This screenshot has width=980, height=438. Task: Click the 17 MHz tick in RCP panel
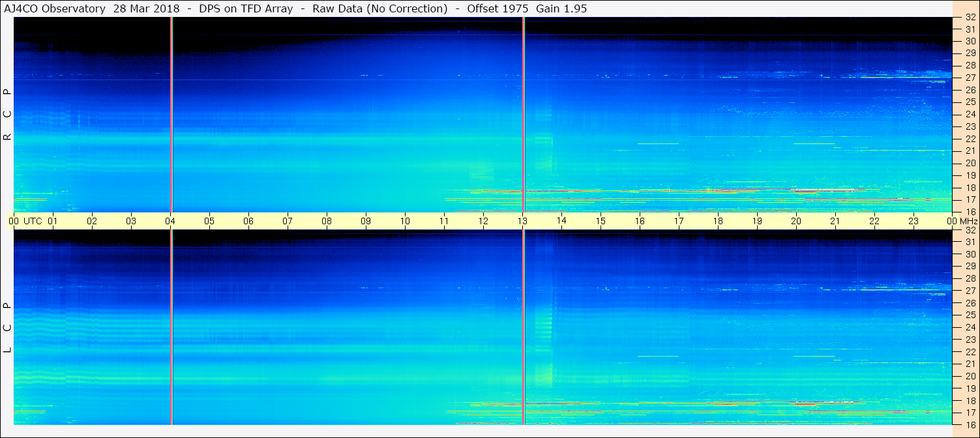(x=970, y=200)
